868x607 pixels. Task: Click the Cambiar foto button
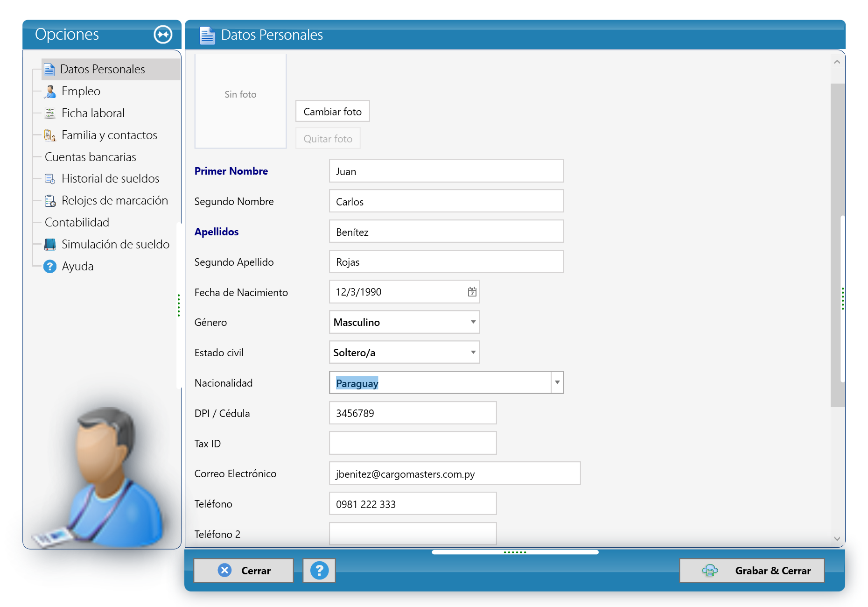(x=333, y=112)
